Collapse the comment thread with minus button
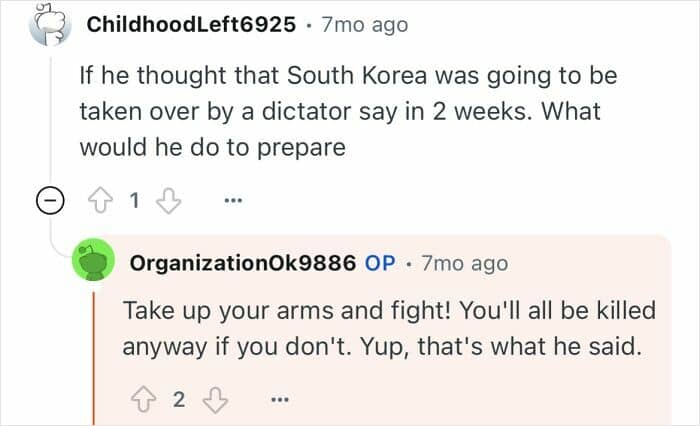This screenshot has height=426, width=700. click(50, 200)
